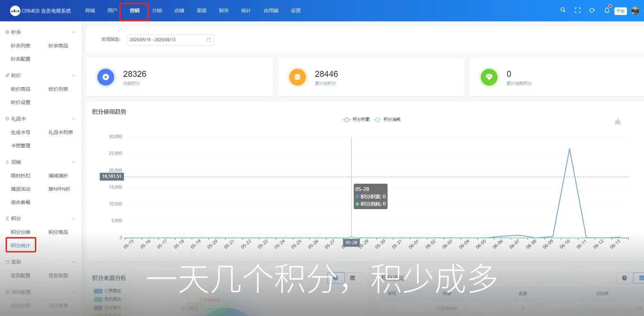Image resolution: width=644 pixels, height=316 pixels.
Task: Open 第N件N折 page
Action: click(x=59, y=189)
